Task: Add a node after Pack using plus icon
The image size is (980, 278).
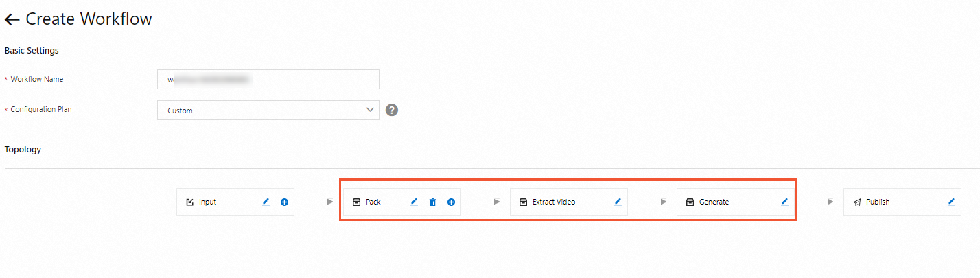Action: coord(451,202)
